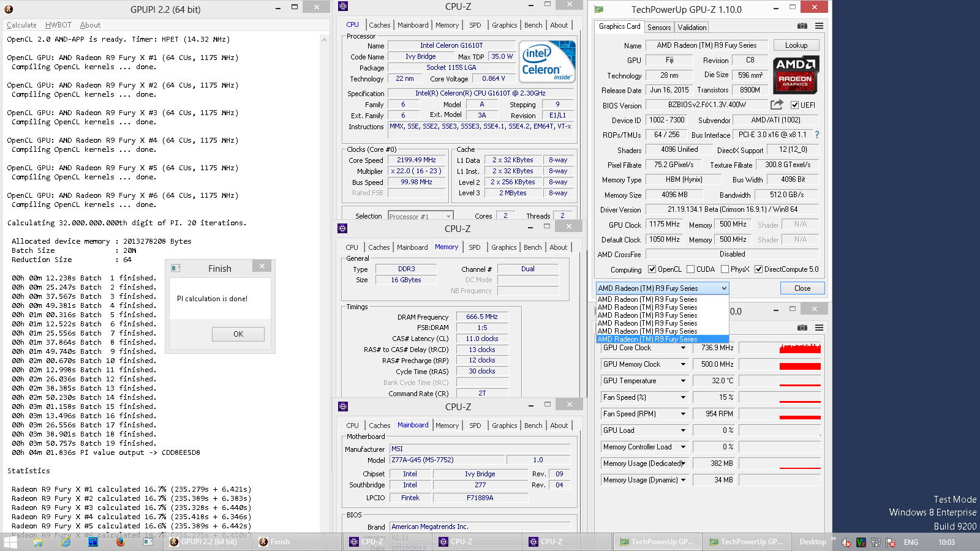The width and height of the screenshot is (980, 551).
Task: Open the About menu in GPUPI
Action: pos(90,25)
